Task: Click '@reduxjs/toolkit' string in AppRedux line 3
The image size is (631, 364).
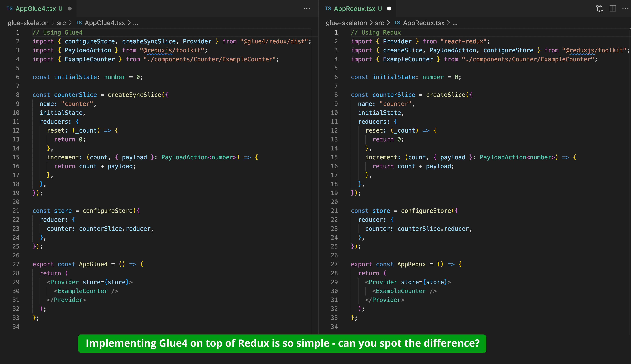Action: 594,50
